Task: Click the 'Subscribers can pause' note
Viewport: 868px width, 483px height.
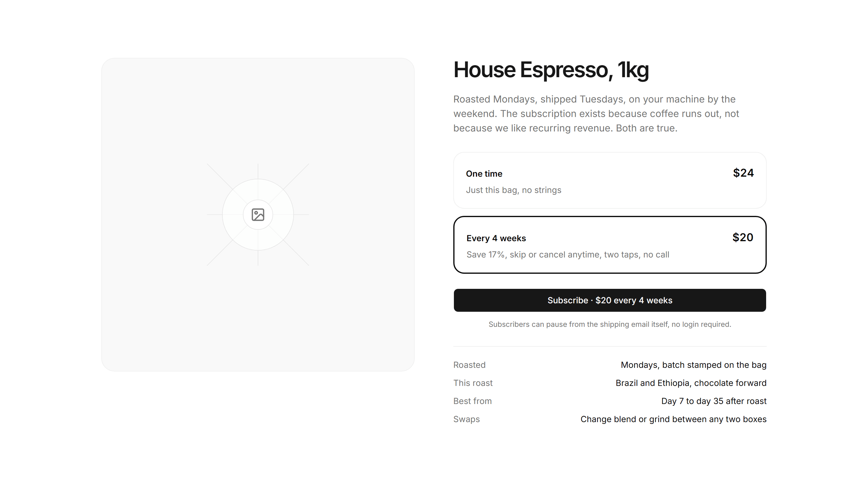Action: [609, 324]
